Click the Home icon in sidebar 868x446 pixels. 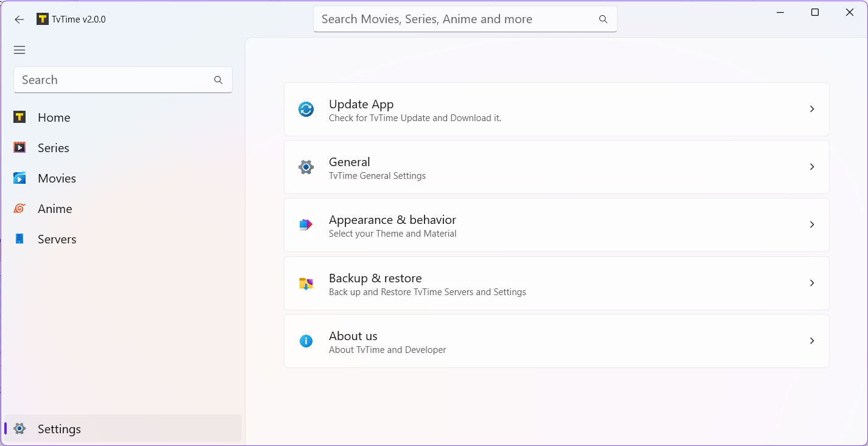pos(19,117)
